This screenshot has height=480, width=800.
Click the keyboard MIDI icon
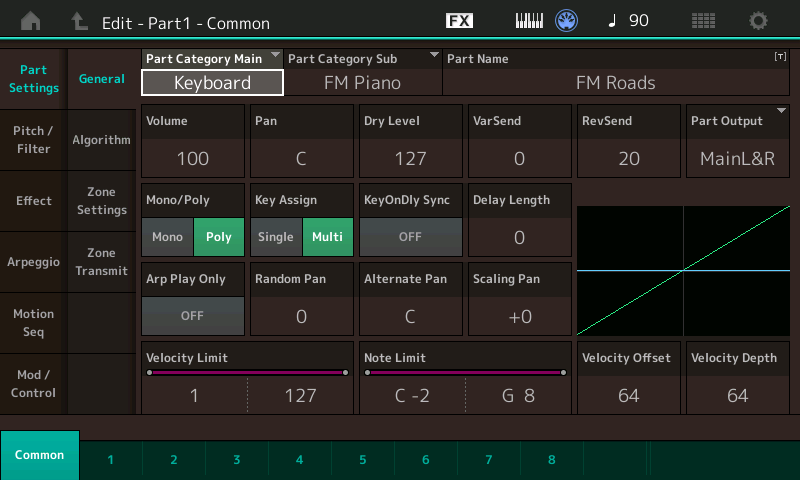tap(531, 20)
